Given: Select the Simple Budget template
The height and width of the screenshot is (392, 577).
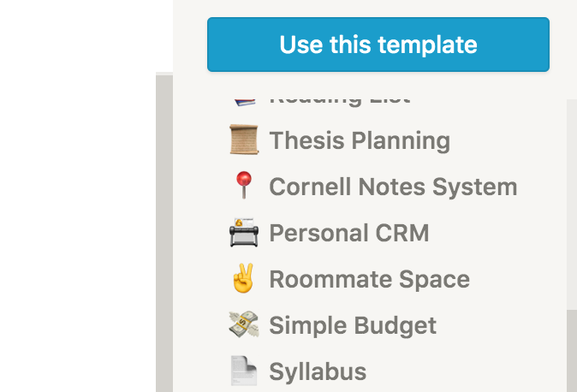Looking at the screenshot, I should tap(353, 325).
